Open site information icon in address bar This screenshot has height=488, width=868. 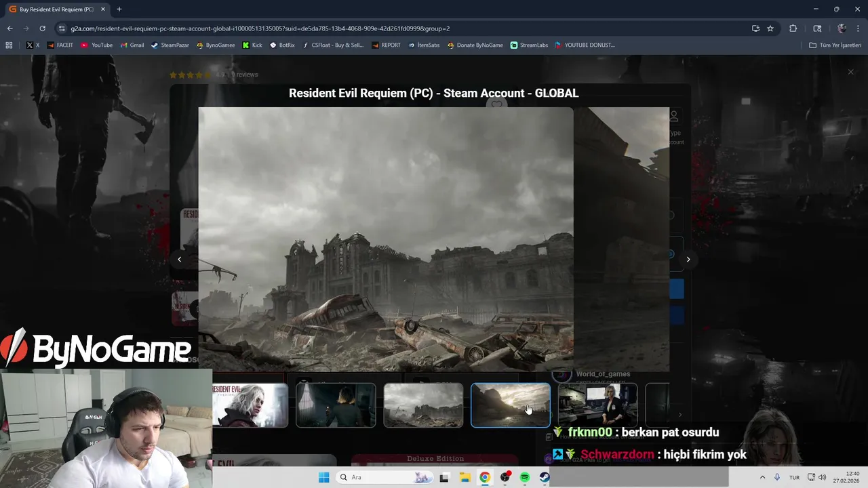click(62, 28)
